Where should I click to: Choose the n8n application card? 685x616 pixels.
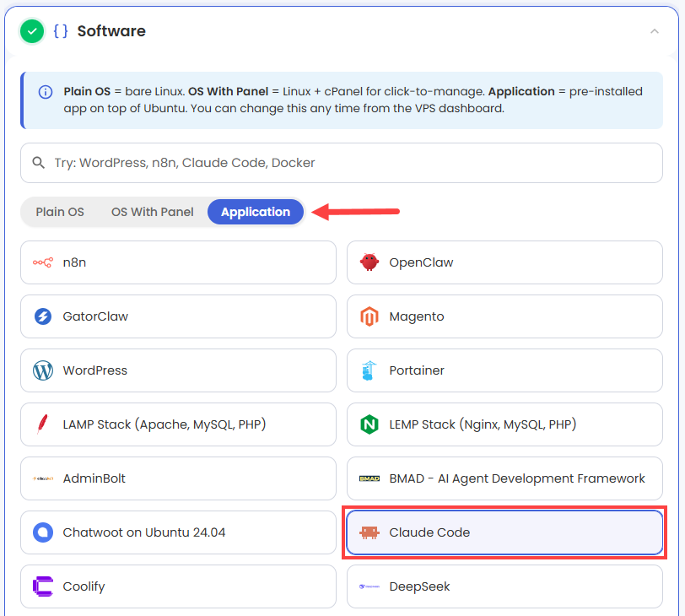[178, 262]
